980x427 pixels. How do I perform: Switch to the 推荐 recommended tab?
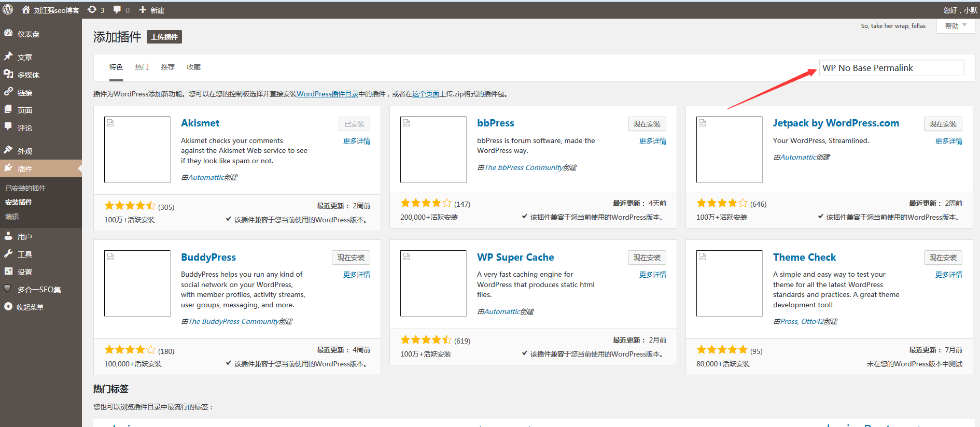[168, 67]
